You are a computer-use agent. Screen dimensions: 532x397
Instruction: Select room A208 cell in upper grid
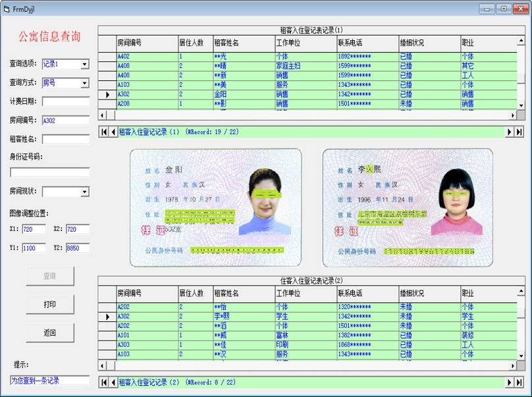pos(147,104)
